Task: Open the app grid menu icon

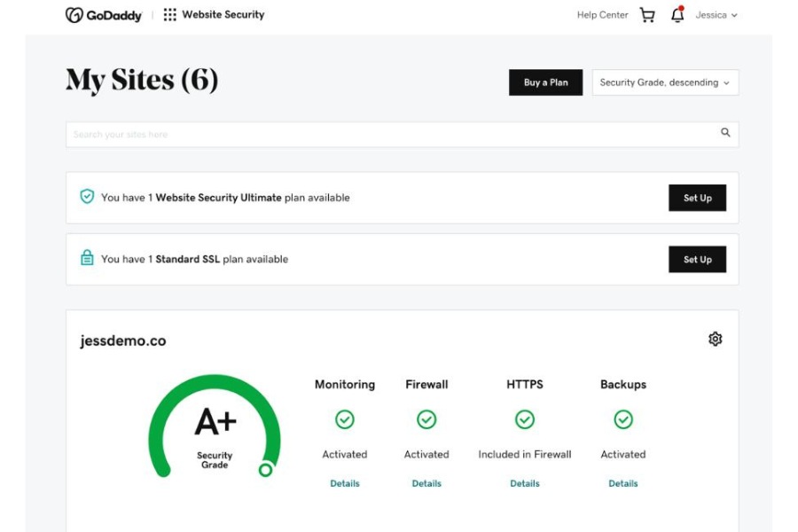Action: (170, 15)
